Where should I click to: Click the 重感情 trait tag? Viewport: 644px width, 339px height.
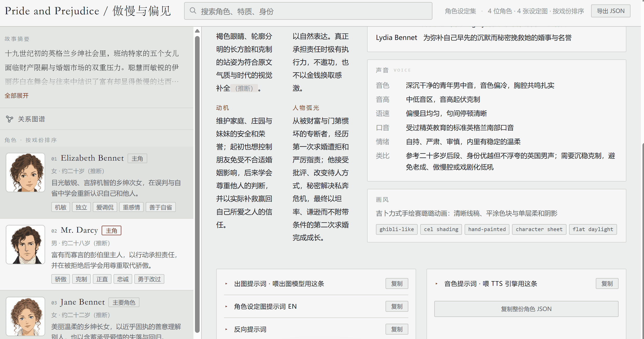click(131, 207)
